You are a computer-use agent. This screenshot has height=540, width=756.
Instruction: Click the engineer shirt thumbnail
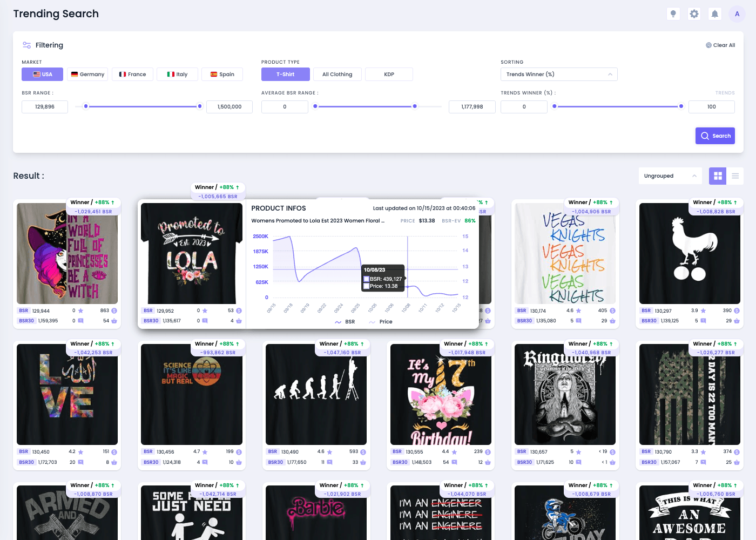click(x=441, y=512)
